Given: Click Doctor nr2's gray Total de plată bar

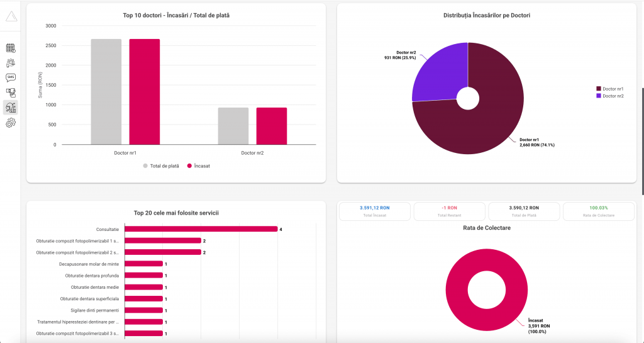Looking at the screenshot, I should (x=233, y=126).
